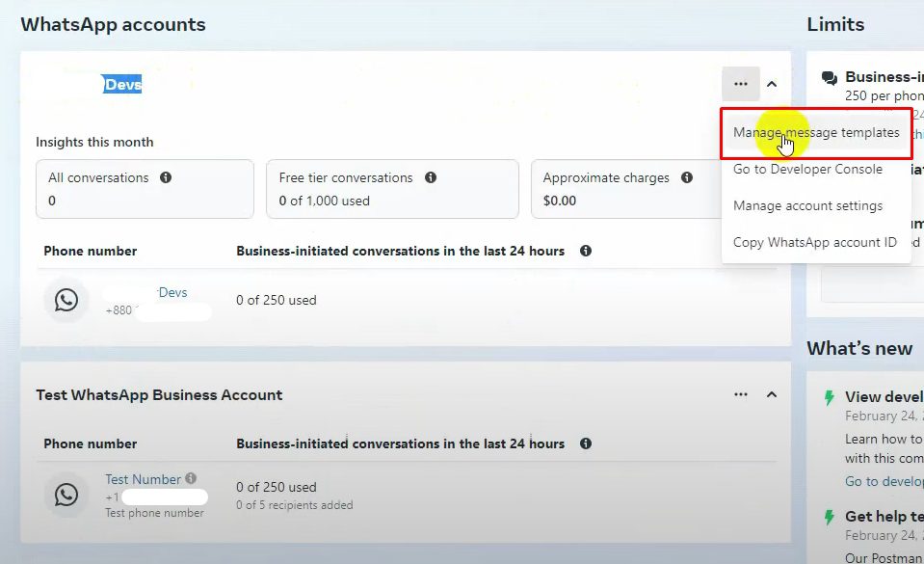Screen dimensions: 924x564
Task: Collapse the Test WhatsApp Business Account section
Action: [772, 395]
